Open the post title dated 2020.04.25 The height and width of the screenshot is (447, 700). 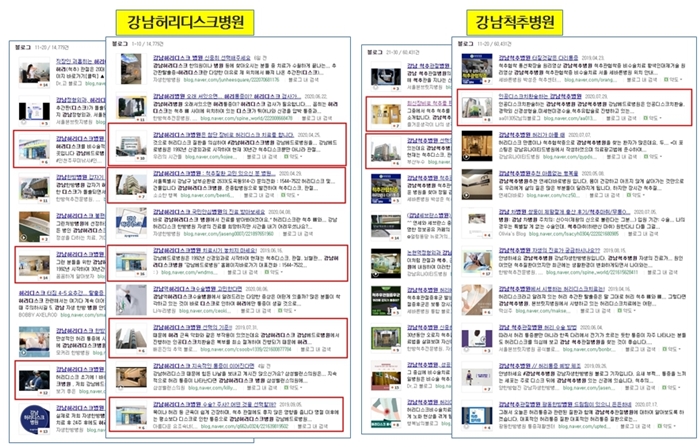[223, 135]
